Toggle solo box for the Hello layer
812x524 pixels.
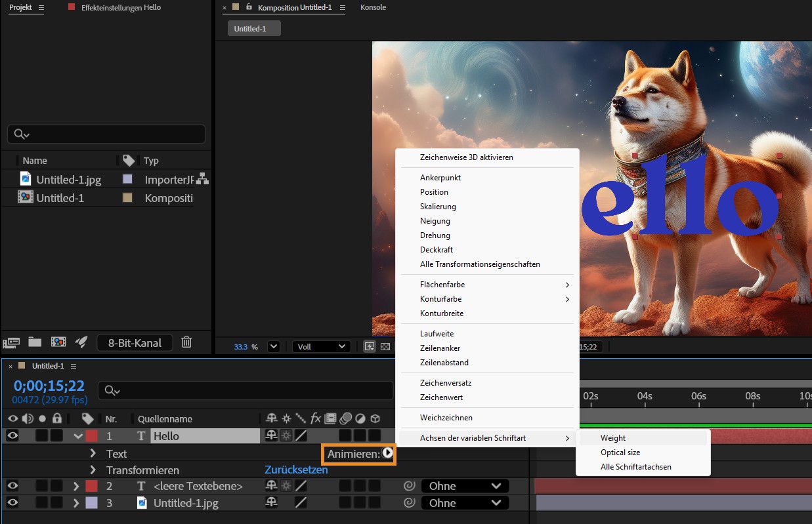[x=42, y=435]
